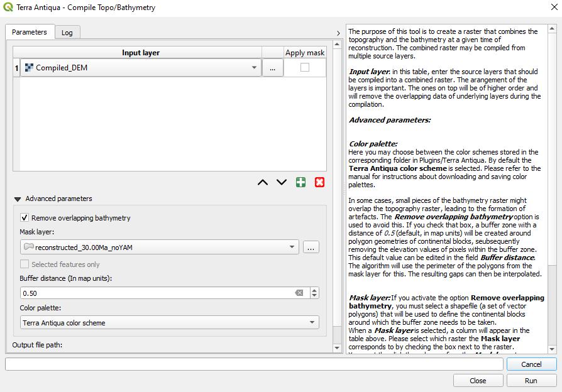
Task: Switch to the Log tab
Action: click(67, 33)
